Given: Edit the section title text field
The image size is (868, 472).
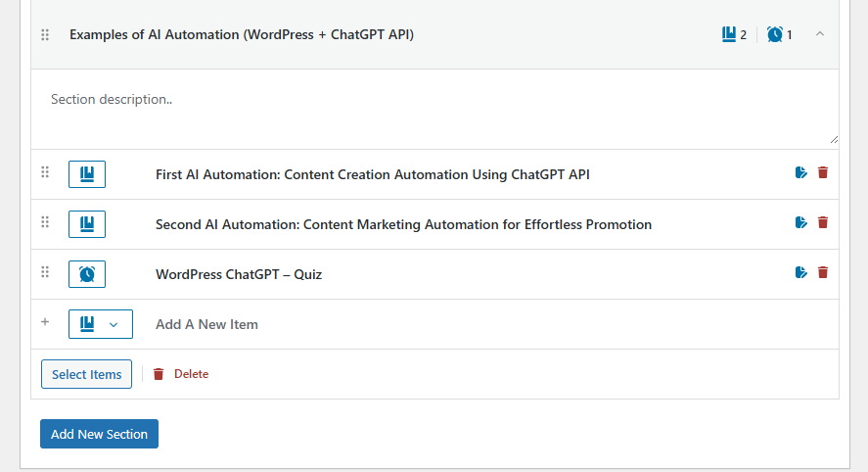Looking at the screenshot, I should click(x=242, y=34).
